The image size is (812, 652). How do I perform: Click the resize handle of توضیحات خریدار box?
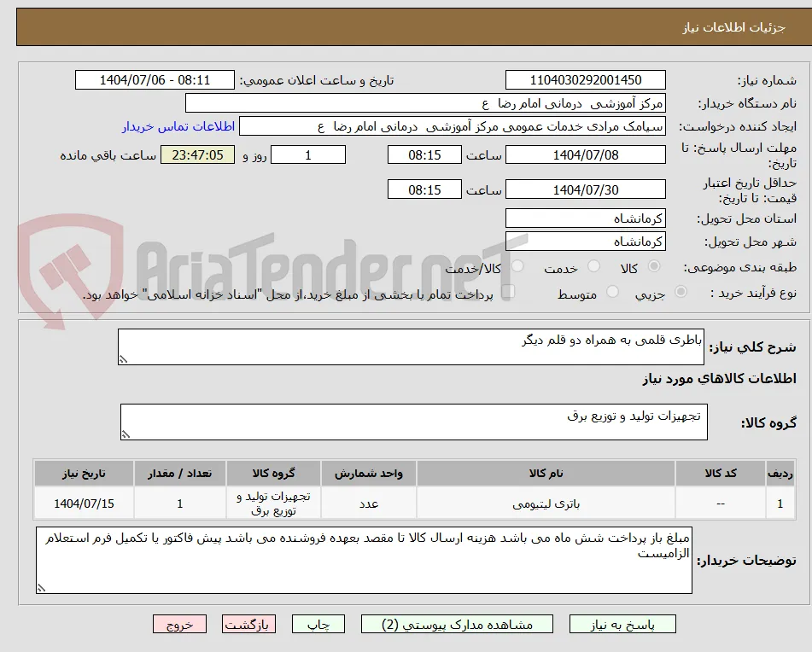[41, 588]
